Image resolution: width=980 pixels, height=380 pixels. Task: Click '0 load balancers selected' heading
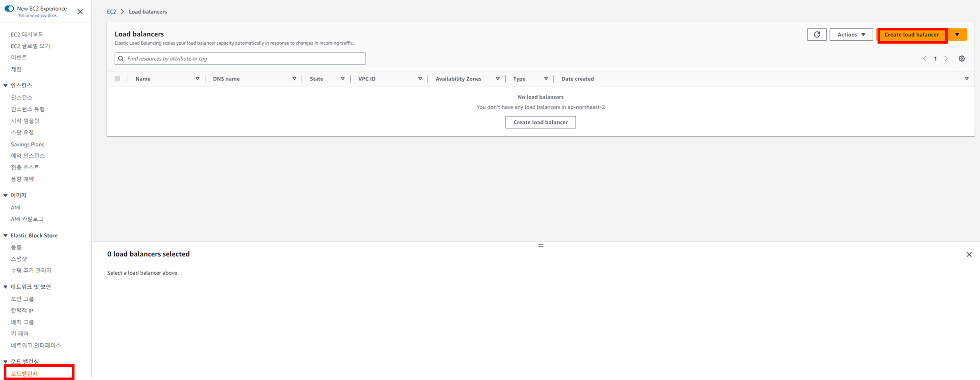[148, 254]
